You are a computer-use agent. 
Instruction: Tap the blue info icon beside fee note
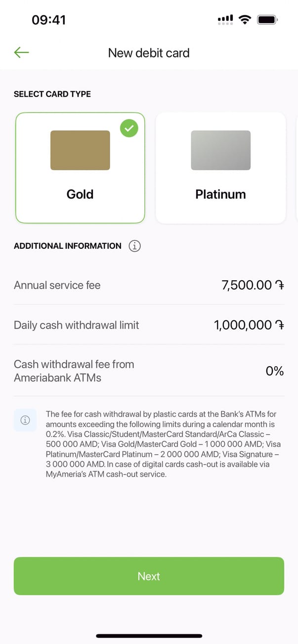pyautogui.click(x=25, y=420)
